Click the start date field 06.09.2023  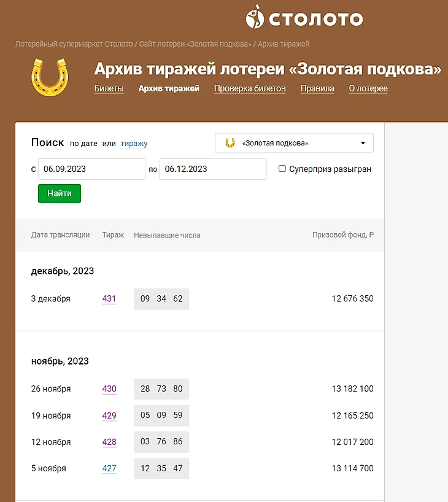[x=91, y=169]
